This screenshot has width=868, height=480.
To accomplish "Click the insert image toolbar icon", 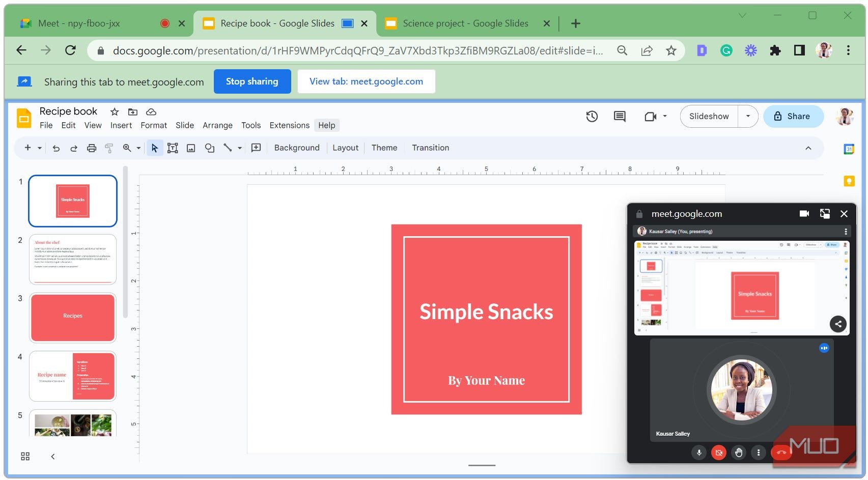I will (x=191, y=148).
